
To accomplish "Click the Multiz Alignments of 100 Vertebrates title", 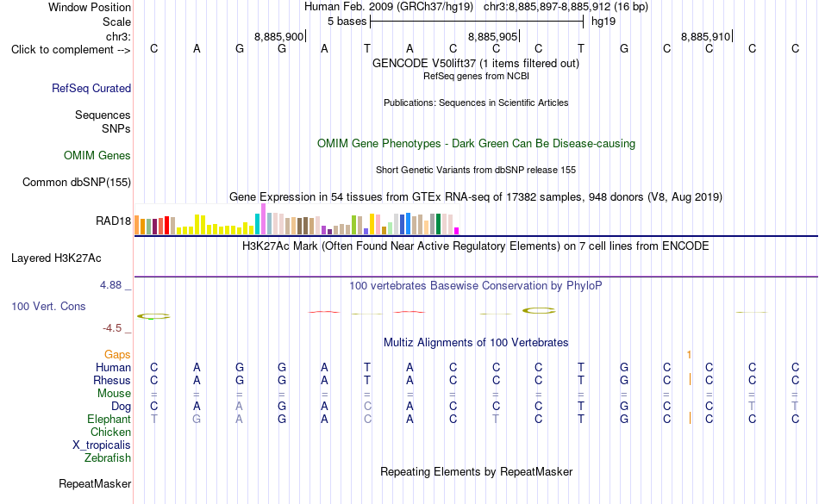I will (x=476, y=342).
